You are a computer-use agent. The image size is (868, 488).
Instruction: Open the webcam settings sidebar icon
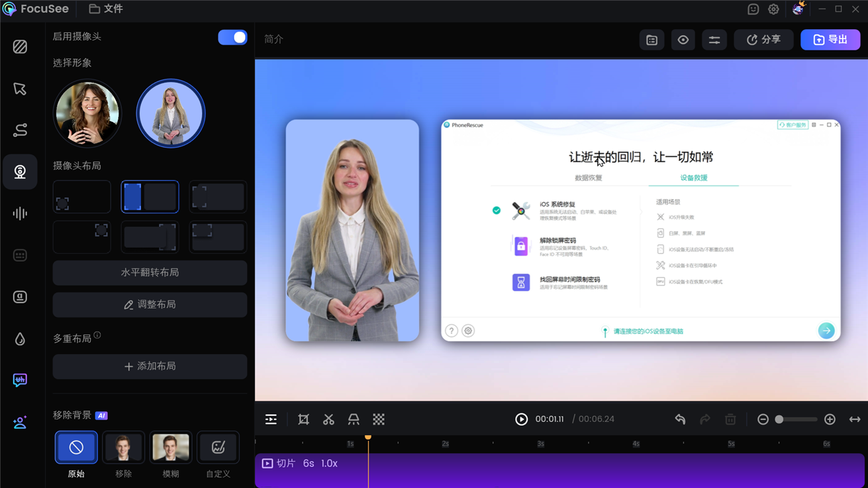[x=20, y=172]
